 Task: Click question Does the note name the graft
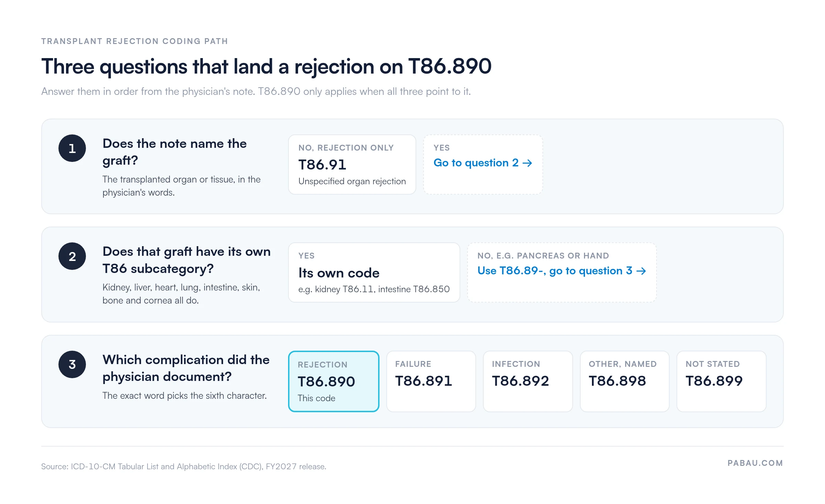point(175,152)
